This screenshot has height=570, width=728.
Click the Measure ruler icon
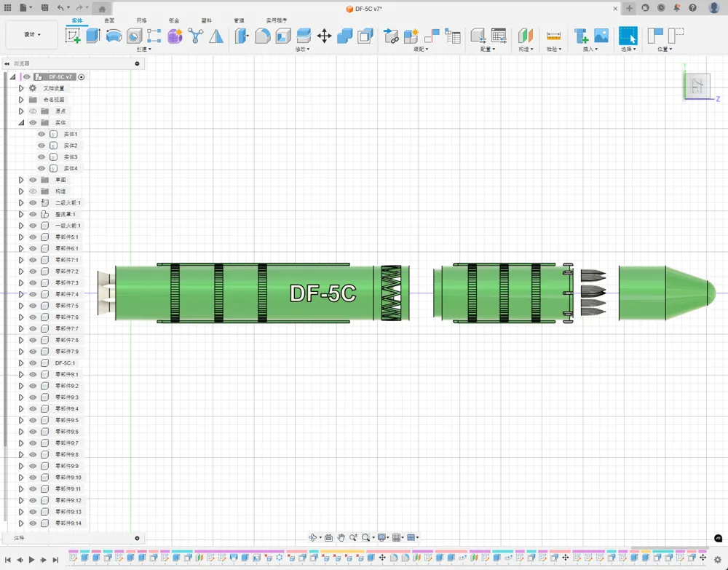coord(553,36)
